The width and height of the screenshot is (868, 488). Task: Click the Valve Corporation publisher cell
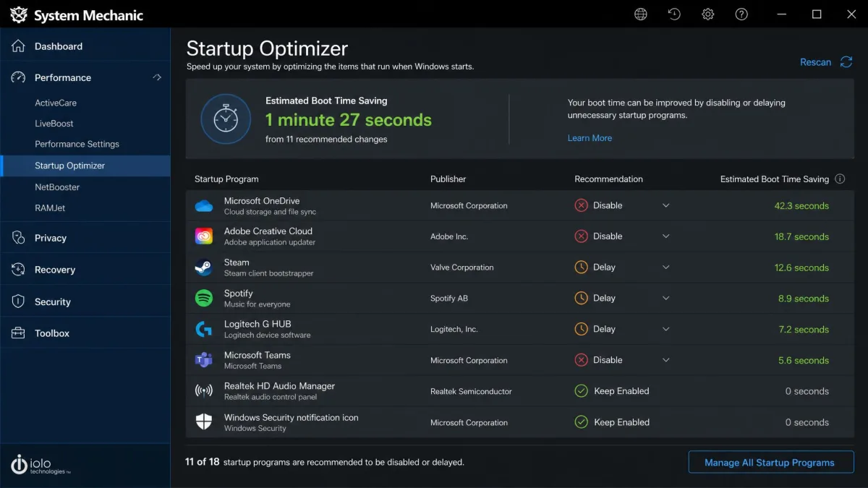(x=462, y=267)
